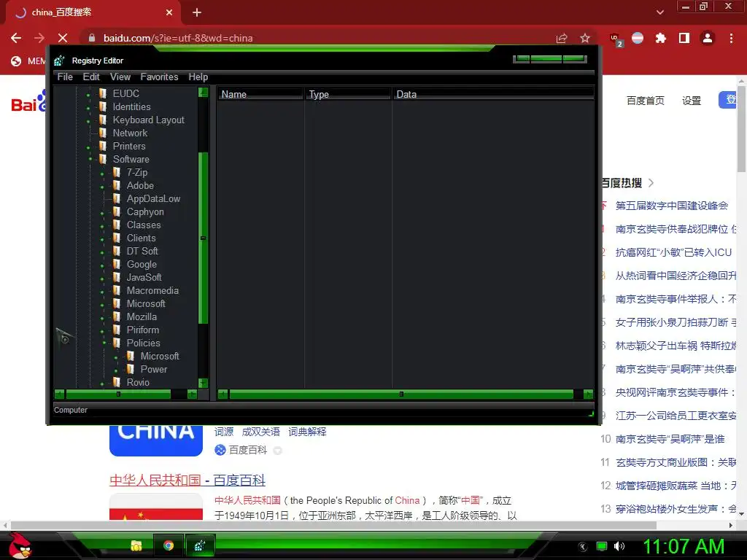Share this page from the address bar
This screenshot has width=747, height=560.
pyautogui.click(x=562, y=38)
